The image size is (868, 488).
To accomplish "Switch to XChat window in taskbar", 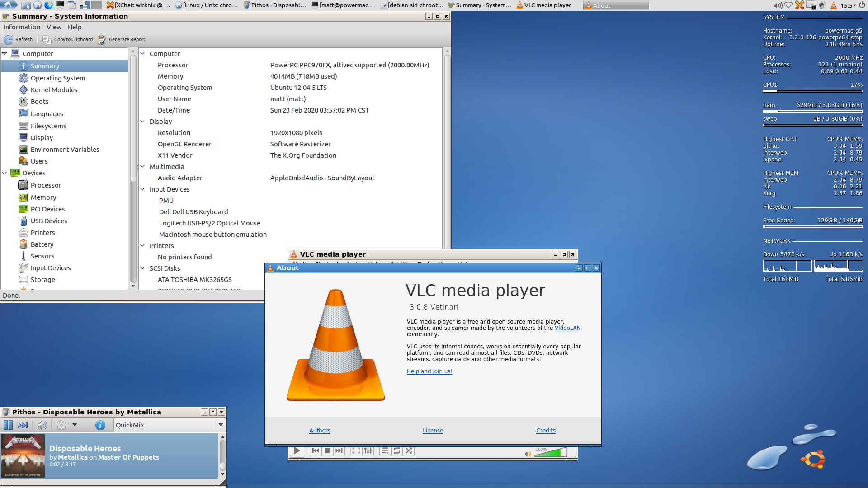I will tap(139, 5).
